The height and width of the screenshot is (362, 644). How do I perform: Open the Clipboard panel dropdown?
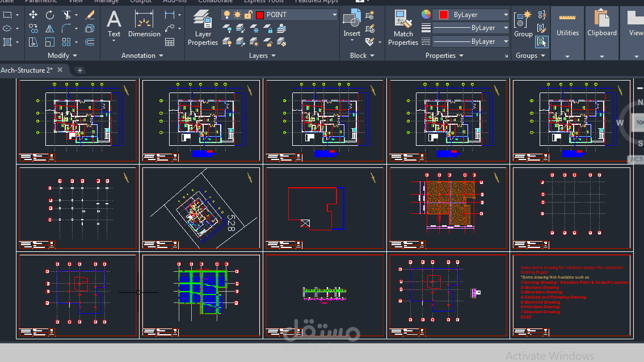[x=601, y=57]
